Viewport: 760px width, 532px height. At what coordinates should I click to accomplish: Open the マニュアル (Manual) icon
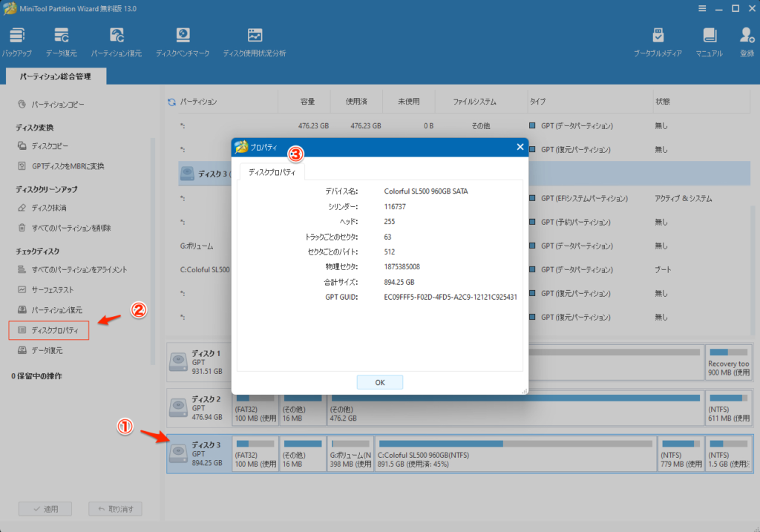point(710,42)
